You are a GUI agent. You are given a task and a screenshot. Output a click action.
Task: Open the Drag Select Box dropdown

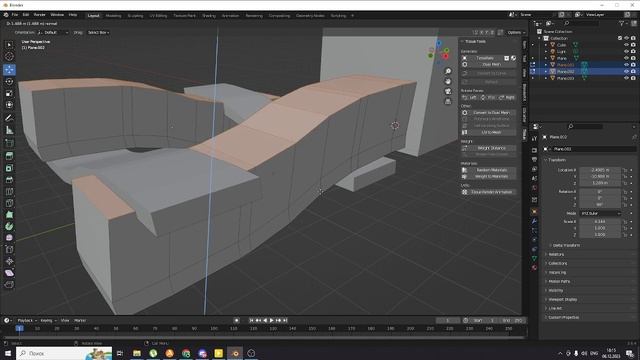[x=98, y=32]
